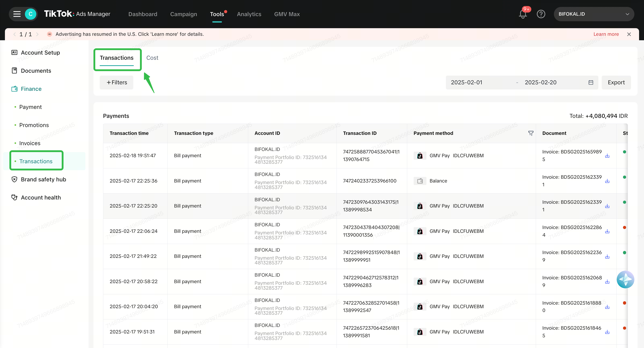
Task: Open the hamburger navigation menu
Action: tap(17, 14)
